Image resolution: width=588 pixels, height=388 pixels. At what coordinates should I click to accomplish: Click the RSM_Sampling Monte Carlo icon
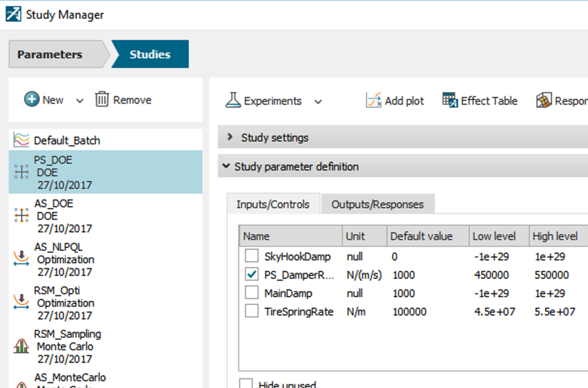(x=21, y=346)
